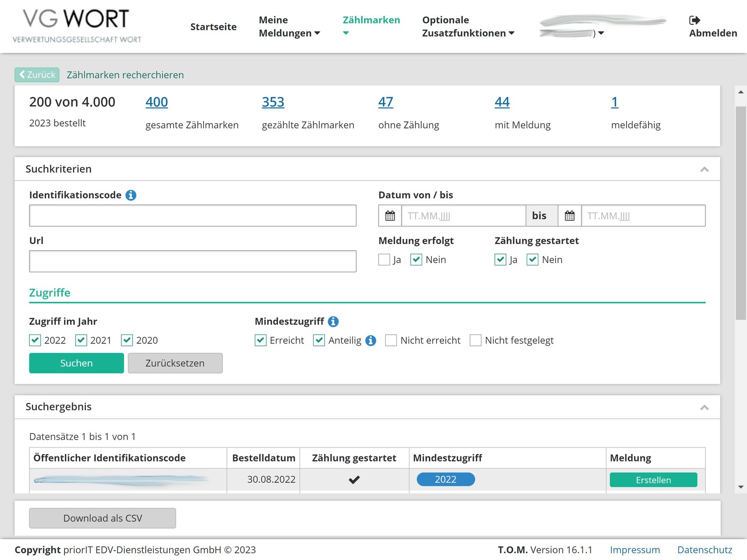Enable the Meldung erfolgt Ja checkbox
This screenshot has width=747, height=560.
tap(384, 259)
